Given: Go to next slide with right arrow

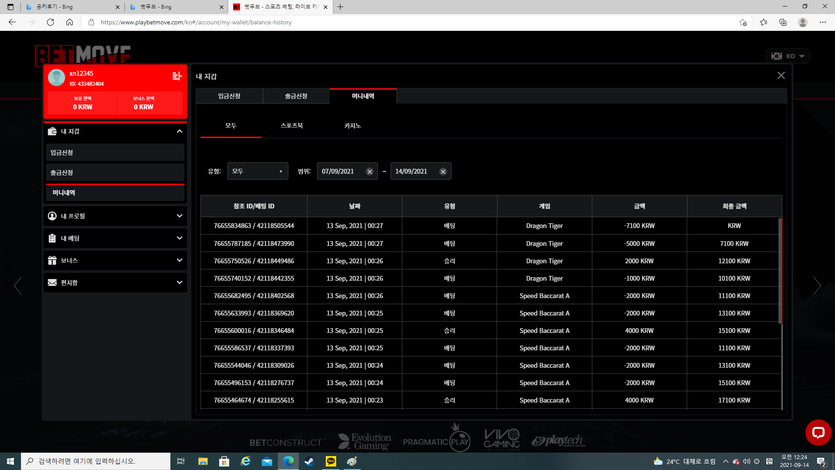Looking at the screenshot, I should (x=817, y=286).
